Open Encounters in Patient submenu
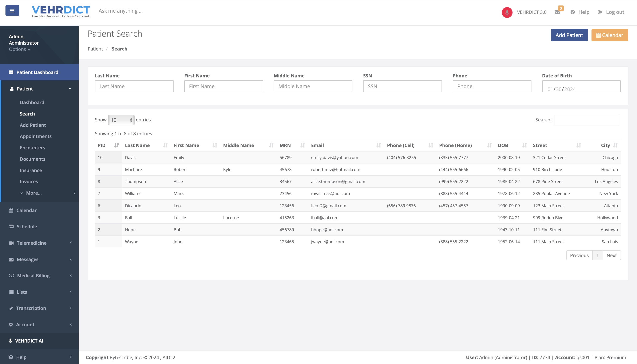Viewport: 637px width, 364px height. click(x=32, y=147)
